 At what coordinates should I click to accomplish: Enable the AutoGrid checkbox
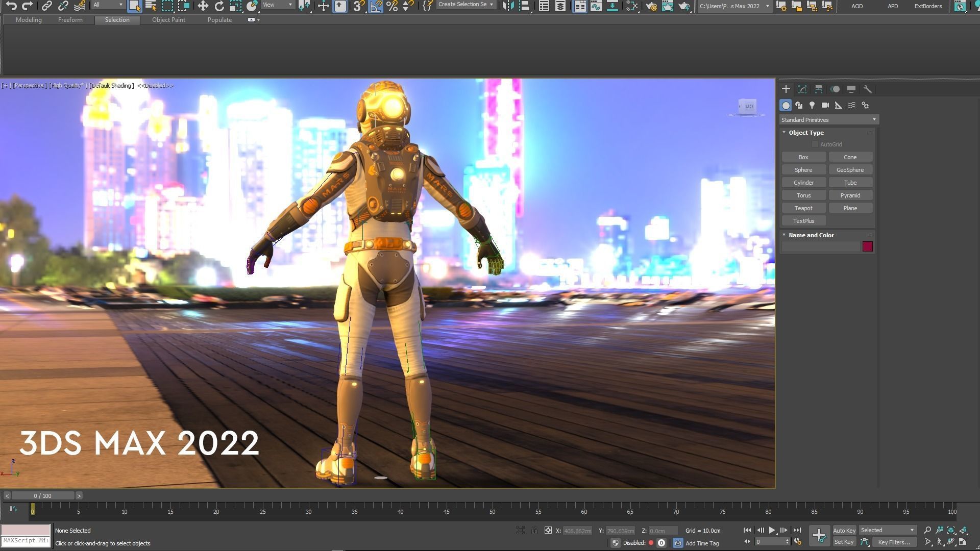tap(815, 144)
